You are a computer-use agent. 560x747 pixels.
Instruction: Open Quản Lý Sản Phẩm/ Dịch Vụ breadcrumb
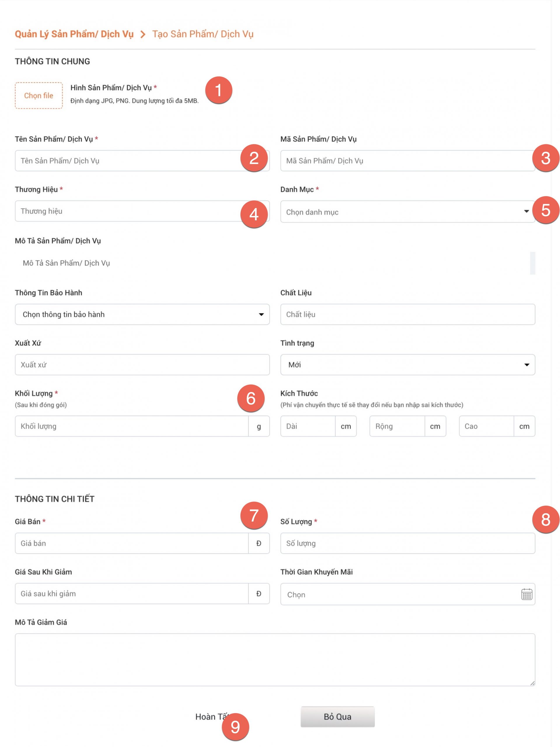(x=74, y=34)
